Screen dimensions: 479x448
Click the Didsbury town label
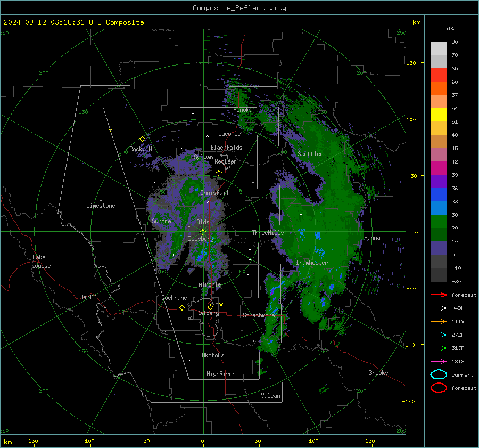201,239
